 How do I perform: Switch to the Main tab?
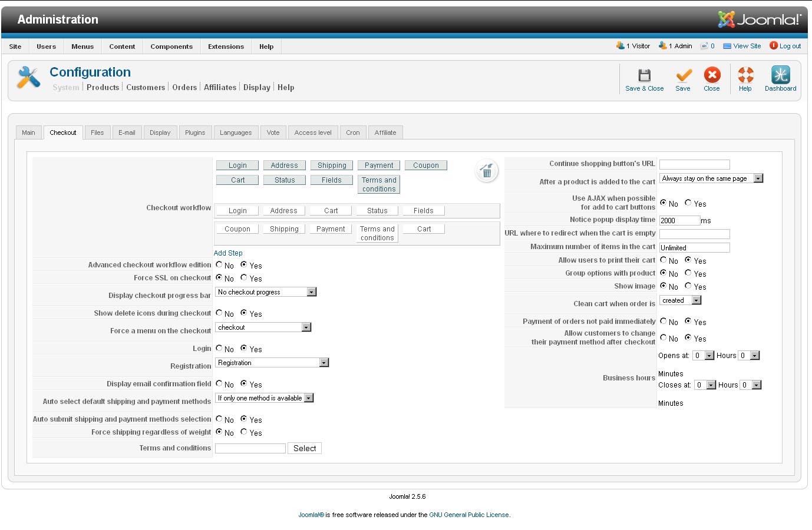[x=28, y=132]
